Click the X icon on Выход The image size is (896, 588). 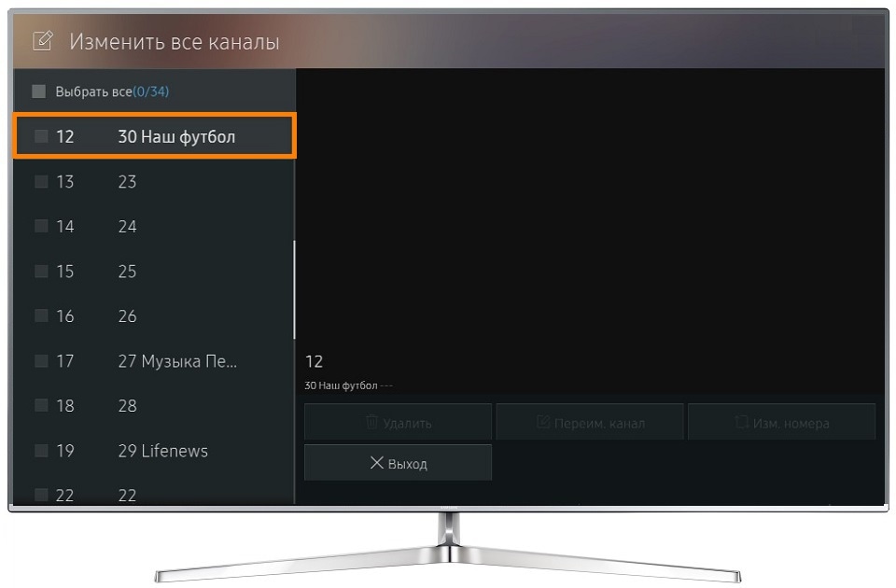click(x=376, y=462)
